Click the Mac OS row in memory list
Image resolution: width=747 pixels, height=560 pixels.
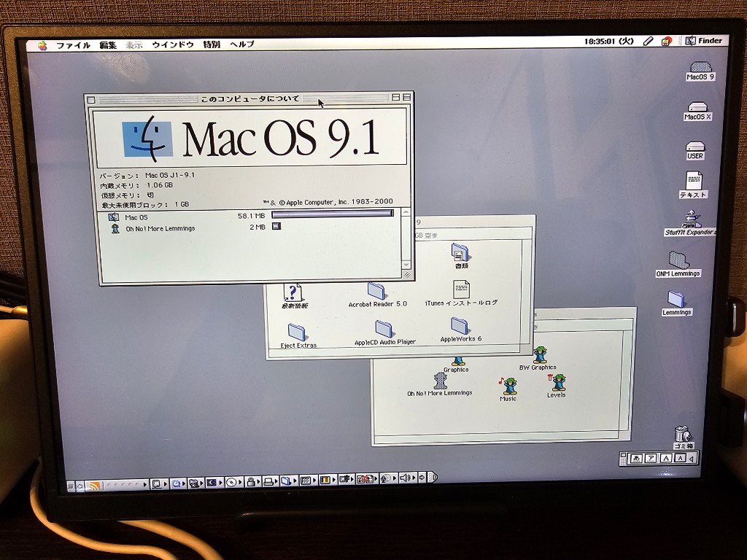pos(250,217)
